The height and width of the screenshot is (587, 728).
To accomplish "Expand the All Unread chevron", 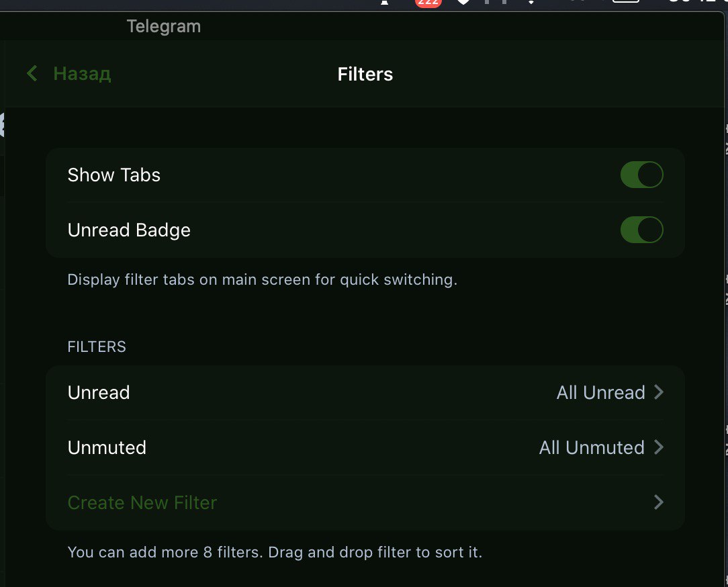I will (658, 392).
